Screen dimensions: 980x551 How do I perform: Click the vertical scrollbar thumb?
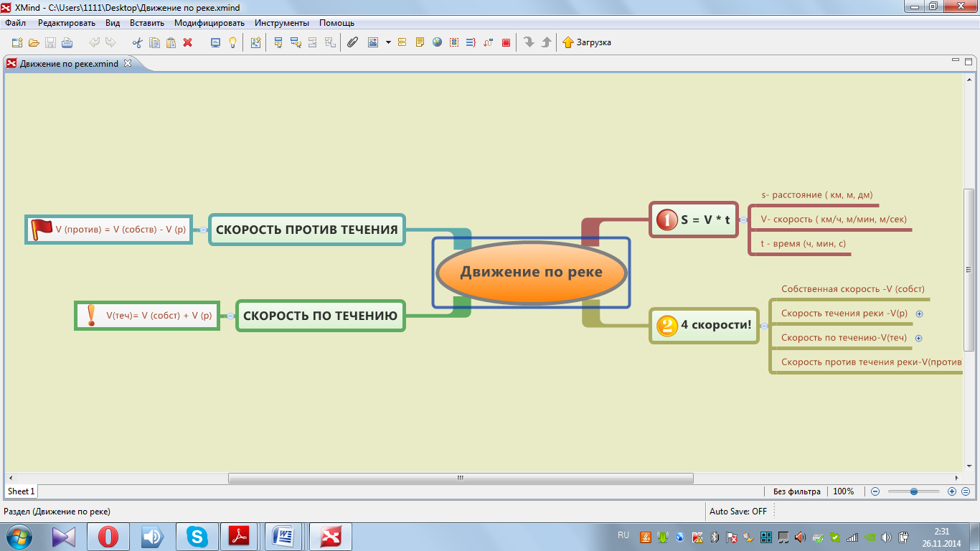coord(969,270)
